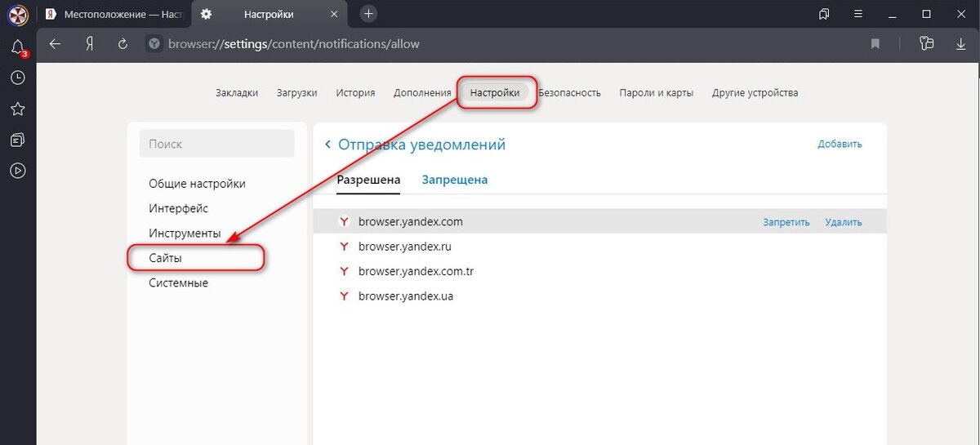Open browsing history clock icon

click(18, 78)
